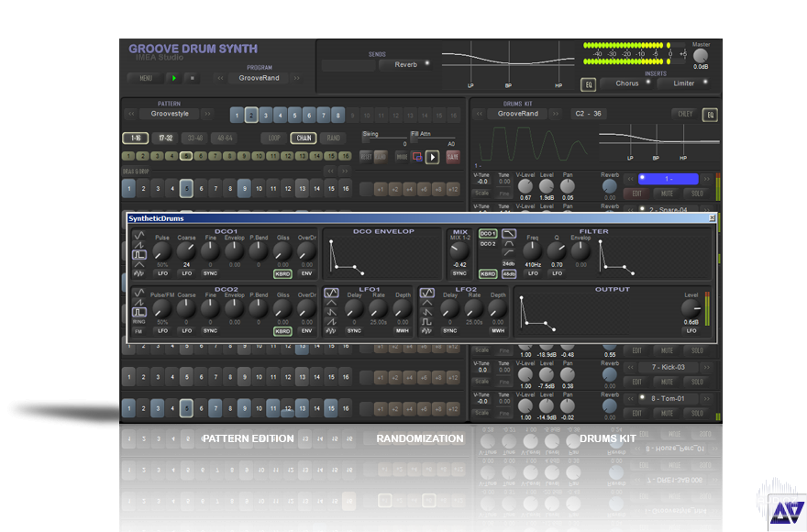Open the GrooveRand drums kit selector
The image size is (807, 532).
pyautogui.click(x=517, y=114)
